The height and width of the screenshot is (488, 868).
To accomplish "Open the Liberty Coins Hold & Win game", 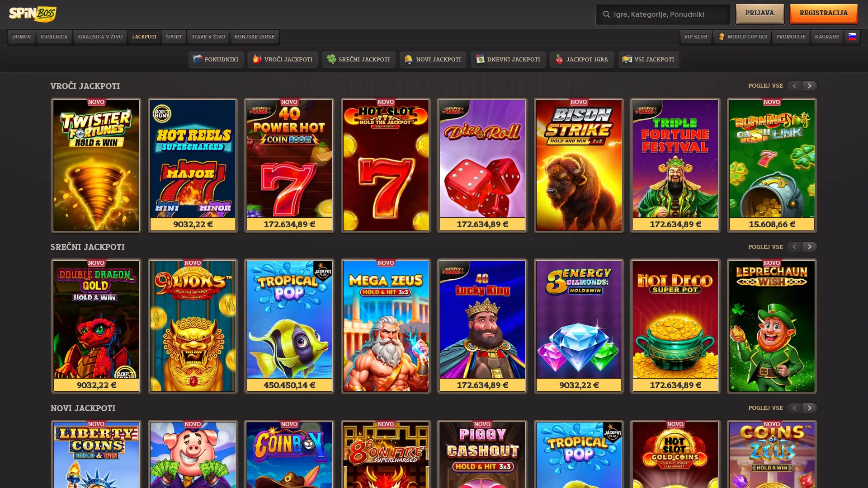I will (96, 455).
